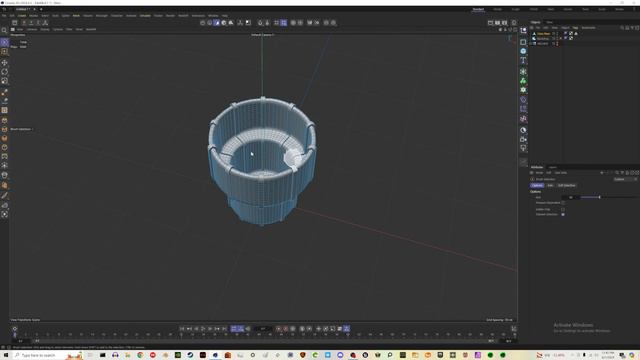The height and width of the screenshot is (360, 640).
Task: Click the Radius value input field
Action: (571, 198)
